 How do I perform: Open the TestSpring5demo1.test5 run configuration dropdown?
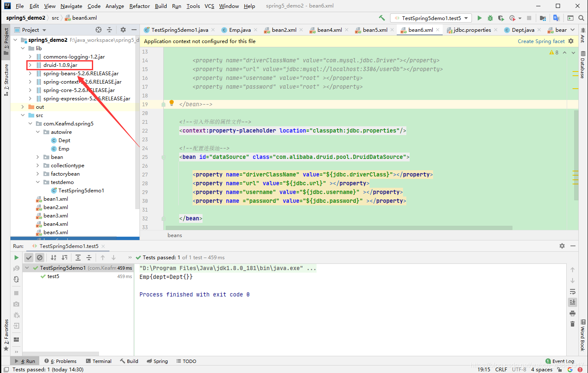[431, 18]
